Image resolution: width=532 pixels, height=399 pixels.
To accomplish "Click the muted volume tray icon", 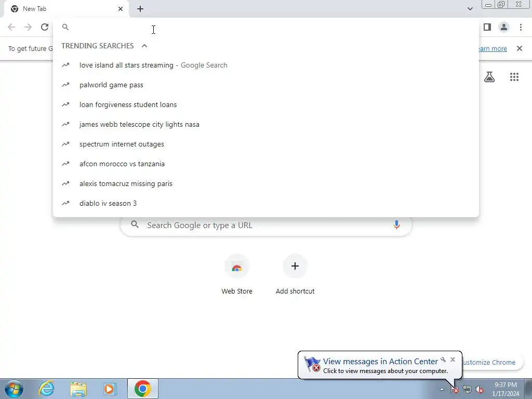I will coord(480,390).
